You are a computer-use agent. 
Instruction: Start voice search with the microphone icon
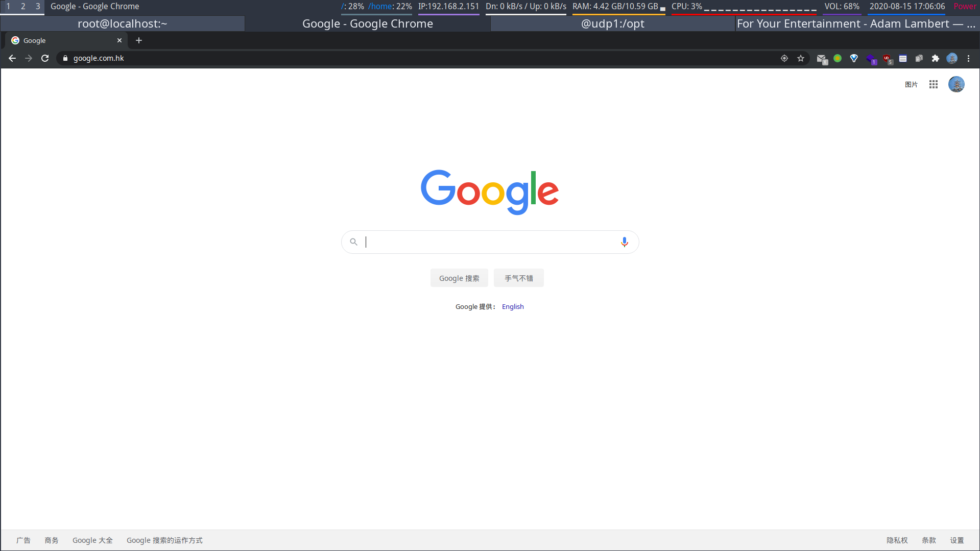coord(624,242)
